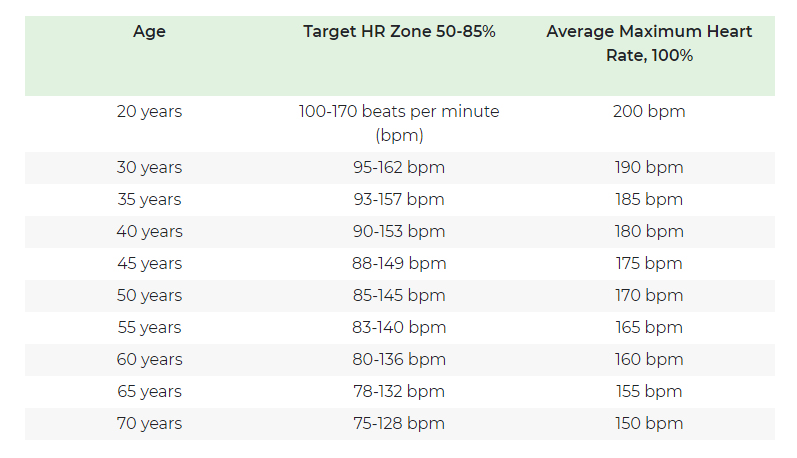Click the 100-170 beats per minute cell
Viewport: 797px width, 458px height.
pos(399,123)
